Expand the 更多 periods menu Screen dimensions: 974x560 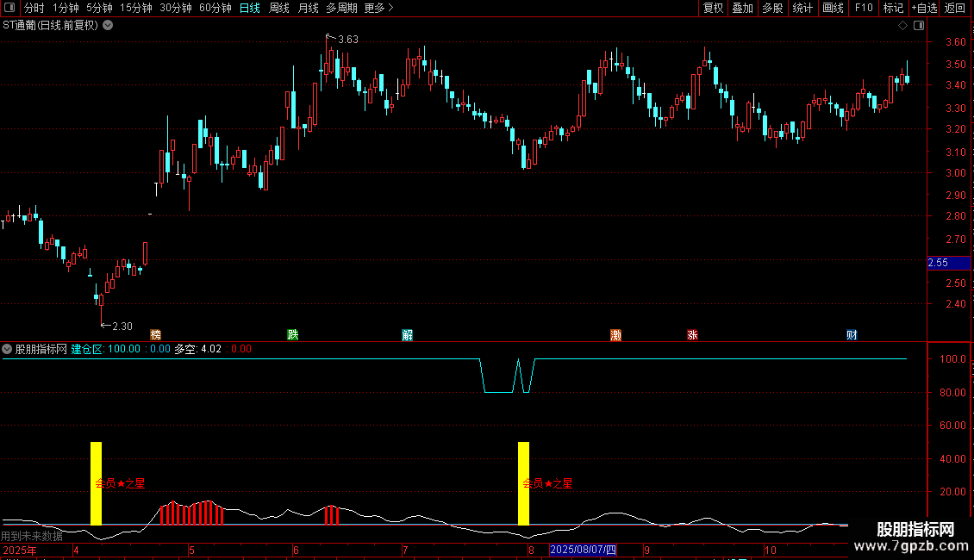click(378, 8)
